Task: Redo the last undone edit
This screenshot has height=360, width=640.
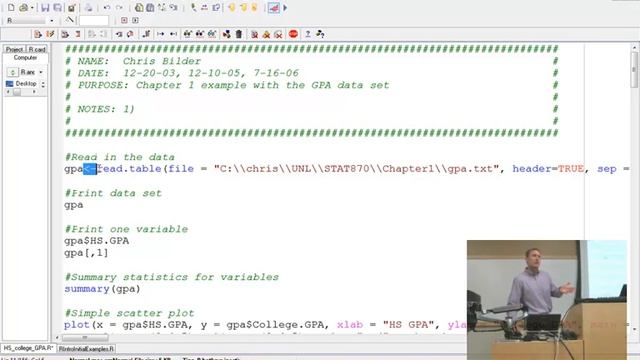Action: click(x=119, y=7)
